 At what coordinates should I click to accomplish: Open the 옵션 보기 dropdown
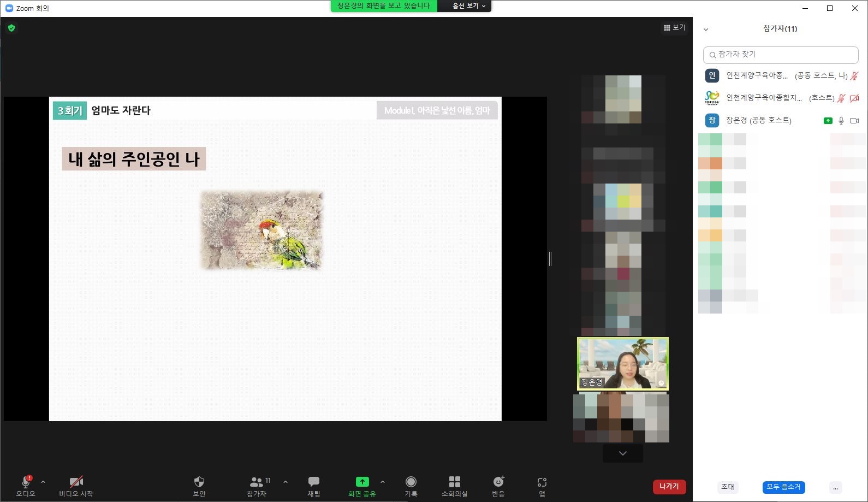[x=468, y=6]
